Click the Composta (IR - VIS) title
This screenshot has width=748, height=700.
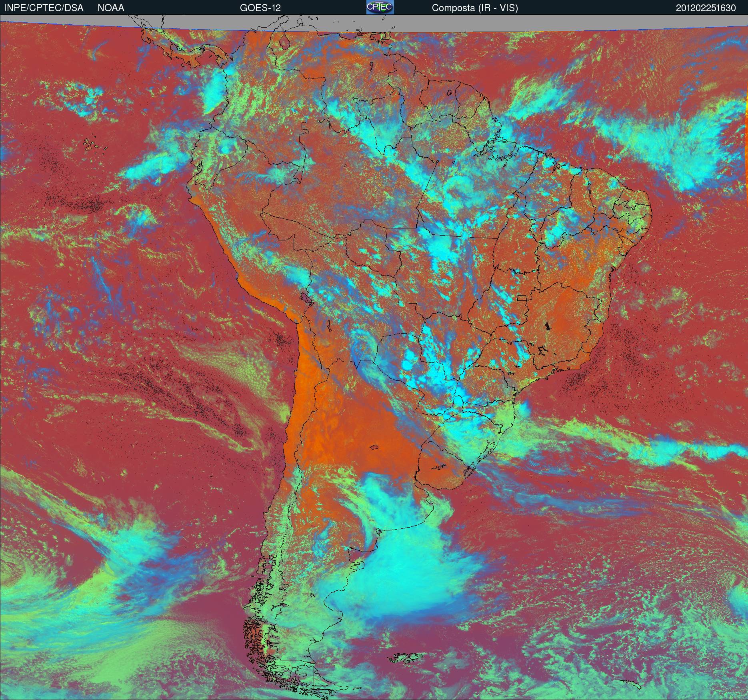[x=475, y=8]
